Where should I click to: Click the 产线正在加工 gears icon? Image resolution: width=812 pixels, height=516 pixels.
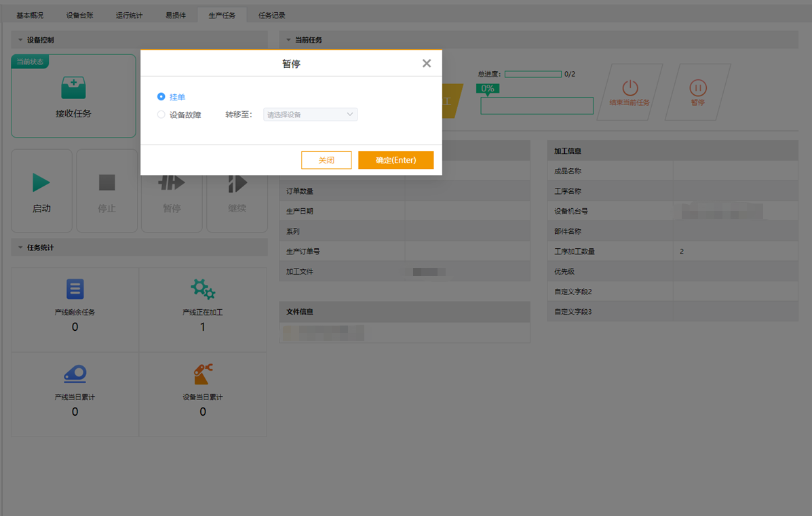tap(203, 290)
